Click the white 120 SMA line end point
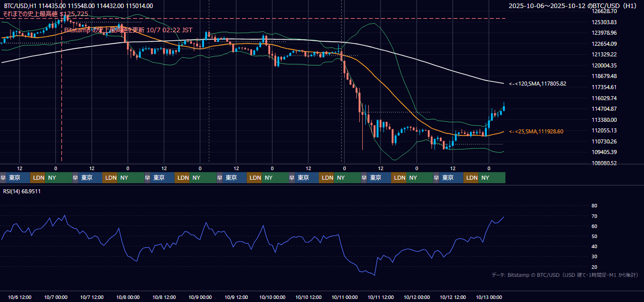The width and height of the screenshot is (644, 302). click(503, 83)
